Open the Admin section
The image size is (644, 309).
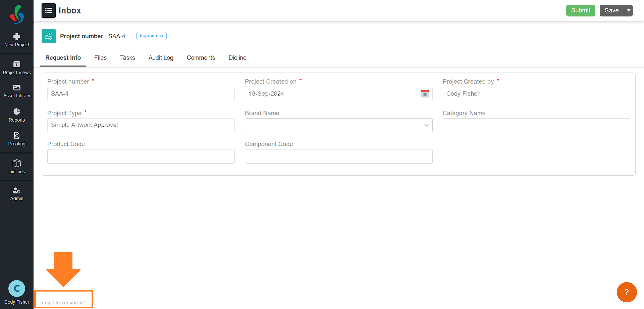(17, 194)
